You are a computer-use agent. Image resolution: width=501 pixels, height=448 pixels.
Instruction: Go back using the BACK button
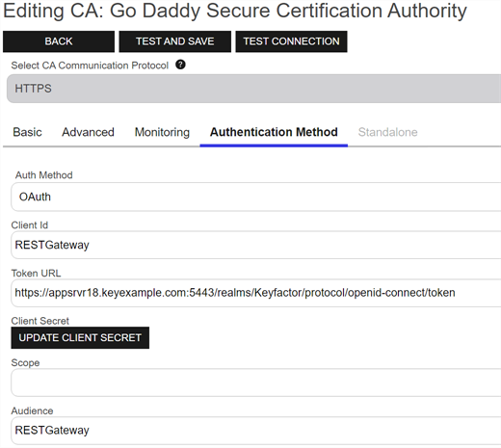coord(59,41)
